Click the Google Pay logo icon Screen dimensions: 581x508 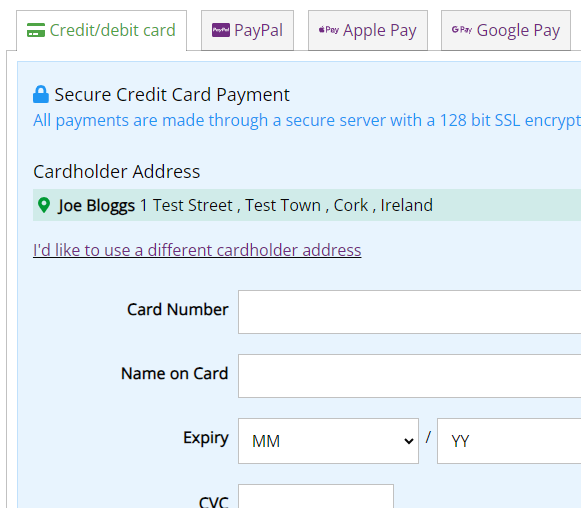[x=461, y=30]
